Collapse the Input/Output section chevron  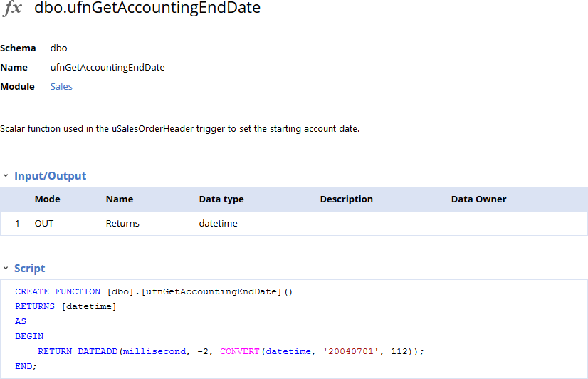click(6, 176)
